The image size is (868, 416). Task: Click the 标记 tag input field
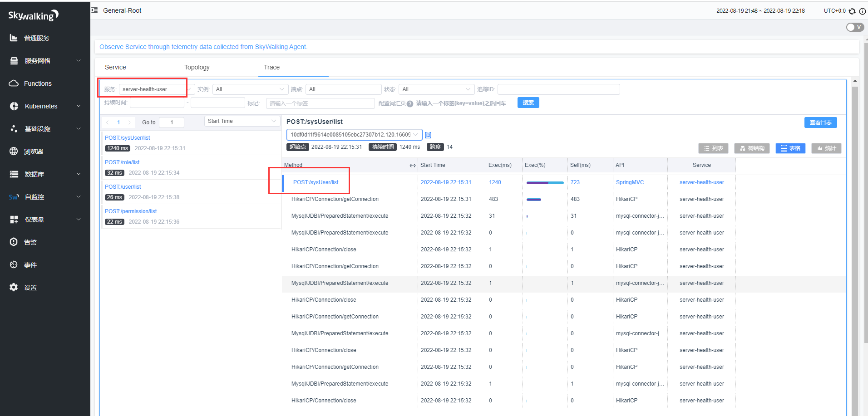320,103
